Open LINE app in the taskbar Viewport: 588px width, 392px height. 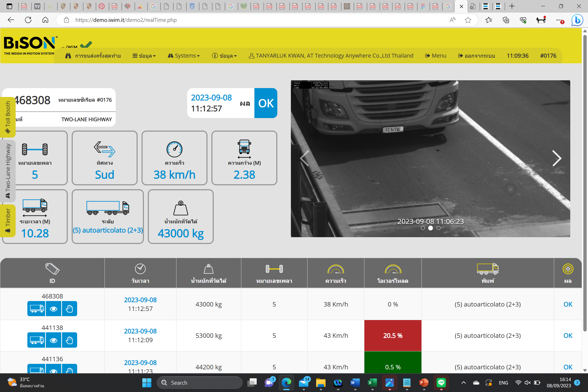(x=441, y=383)
